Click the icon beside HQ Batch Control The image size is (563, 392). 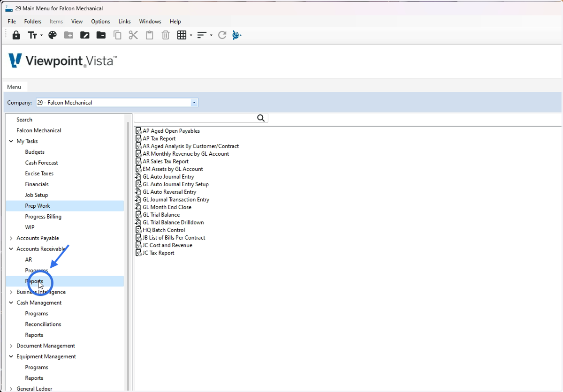point(138,230)
